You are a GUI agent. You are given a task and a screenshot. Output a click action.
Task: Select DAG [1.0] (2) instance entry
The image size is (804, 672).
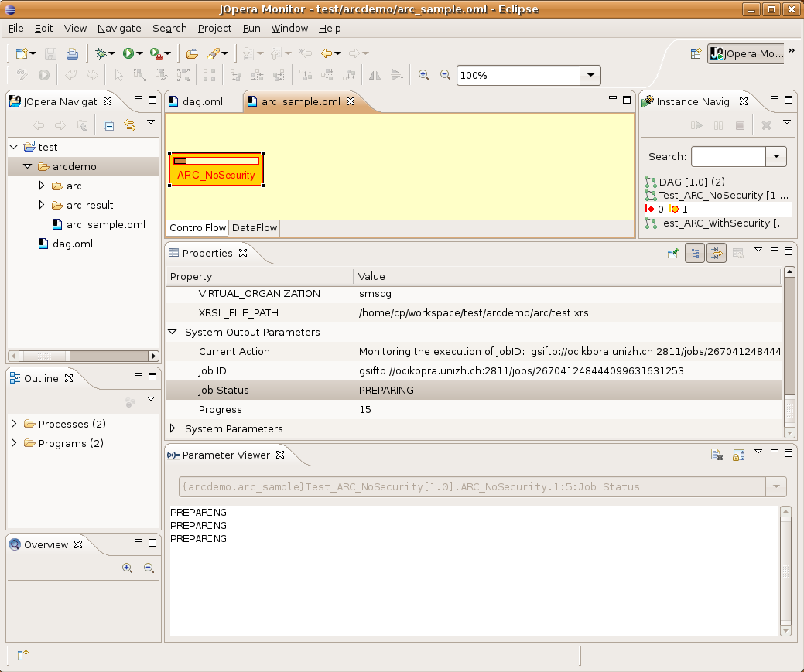pyautogui.click(x=685, y=182)
